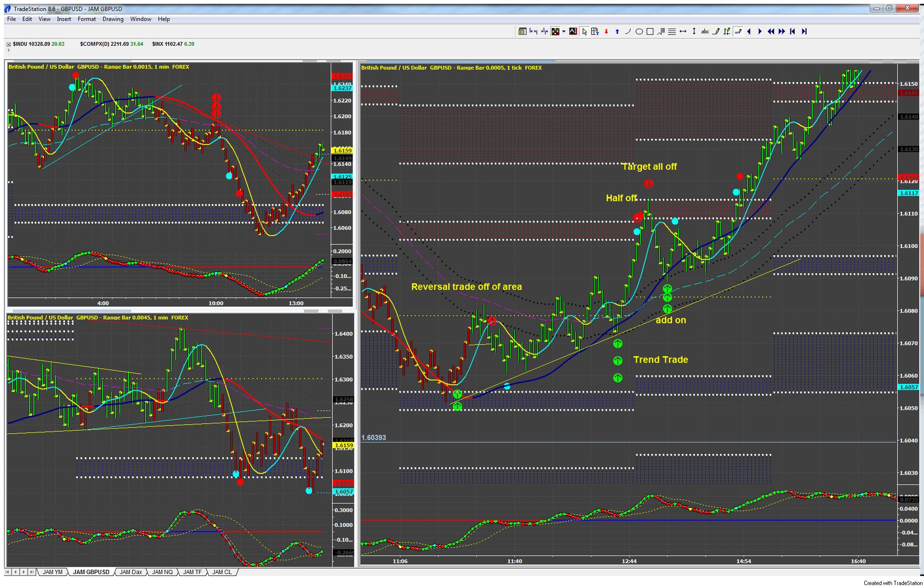The width and height of the screenshot is (924, 586).
Task: Select the Range Bar 0.0005 chart title
Action: pos(452,68)
